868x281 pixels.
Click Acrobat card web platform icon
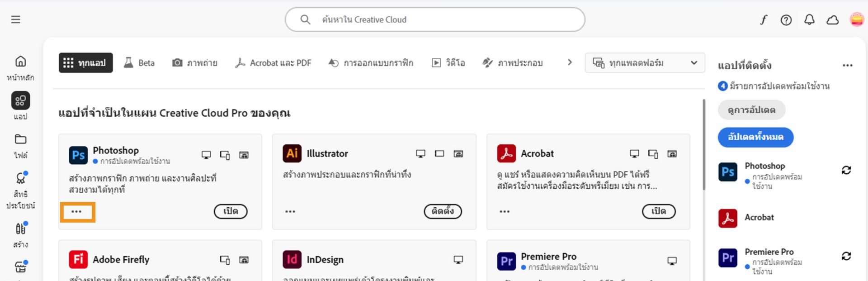[x=672, y=153]
